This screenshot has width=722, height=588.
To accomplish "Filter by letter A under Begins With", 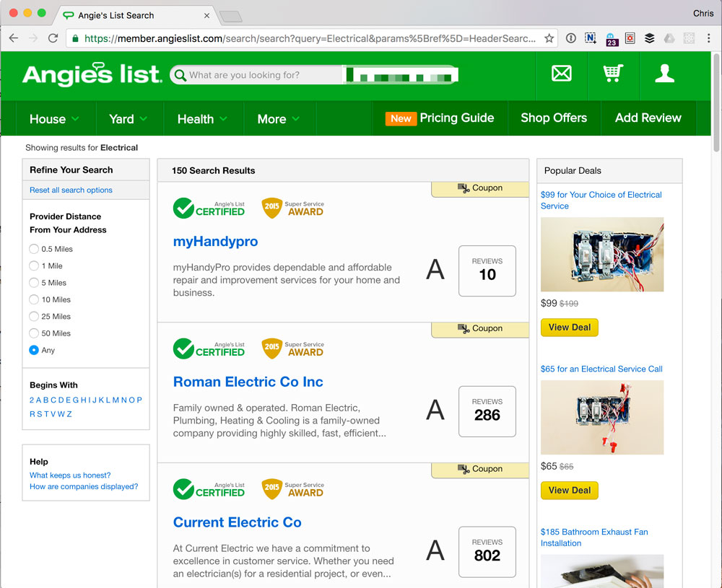I will [39, 400].
